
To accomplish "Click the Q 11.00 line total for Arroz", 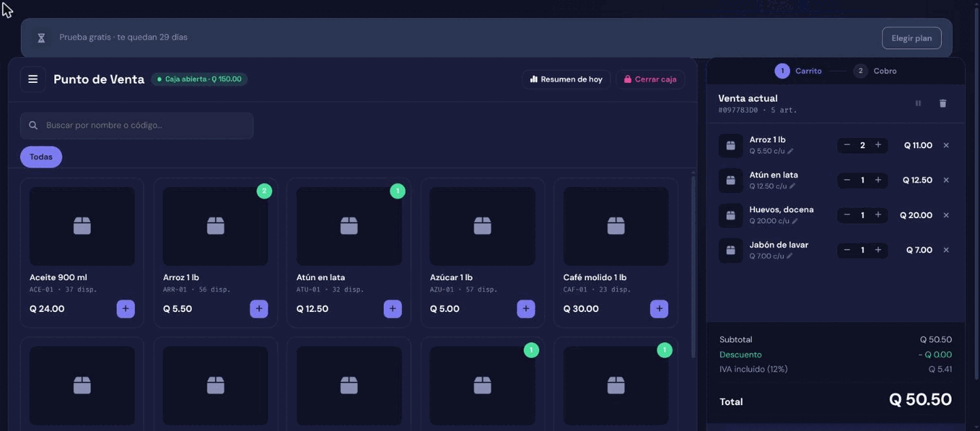I will [918, 145].
